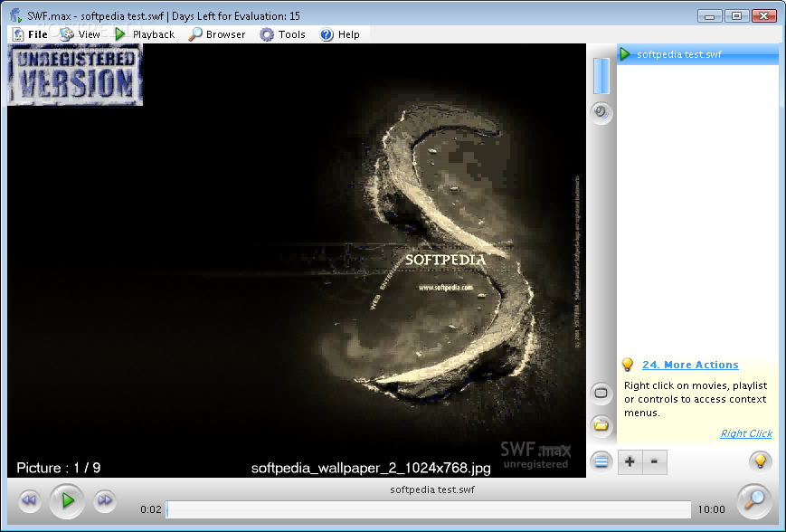
Task: Click the large green play button
Action: (x=67, y=500)
